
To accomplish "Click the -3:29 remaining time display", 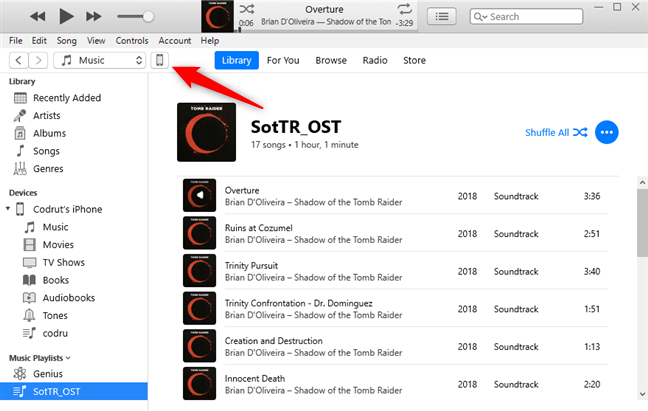I will click(404, 23).
